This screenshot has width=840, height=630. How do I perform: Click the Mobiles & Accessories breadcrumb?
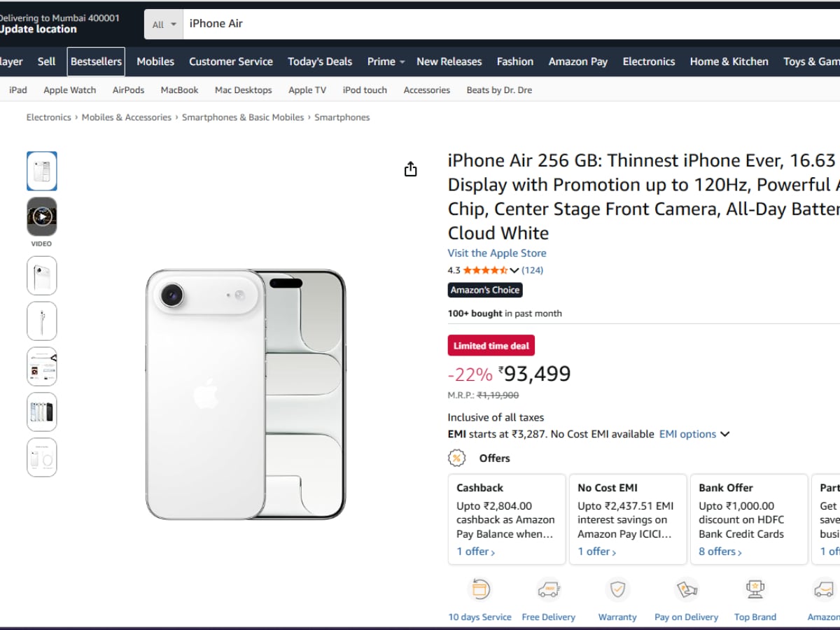coord(126,118)
